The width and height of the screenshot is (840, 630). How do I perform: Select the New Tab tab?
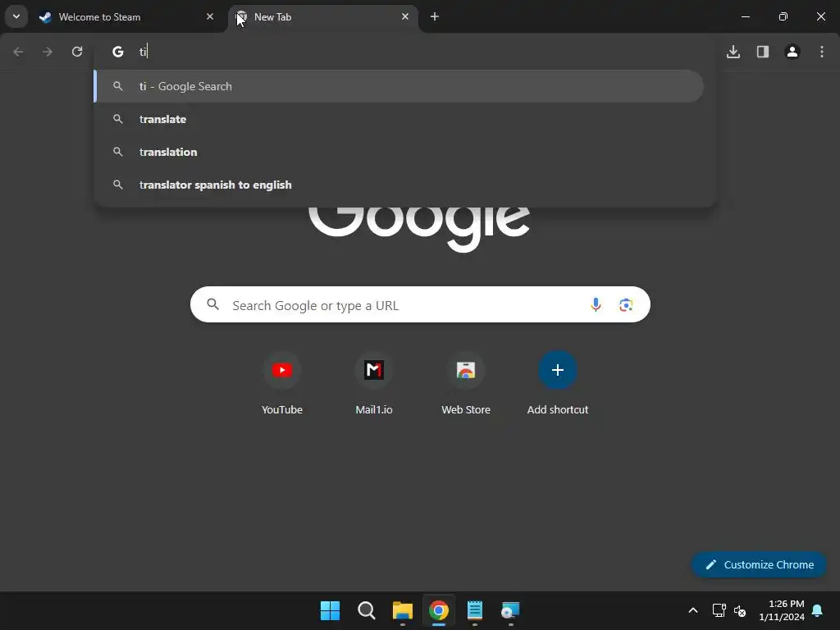[x=323, y=16]
